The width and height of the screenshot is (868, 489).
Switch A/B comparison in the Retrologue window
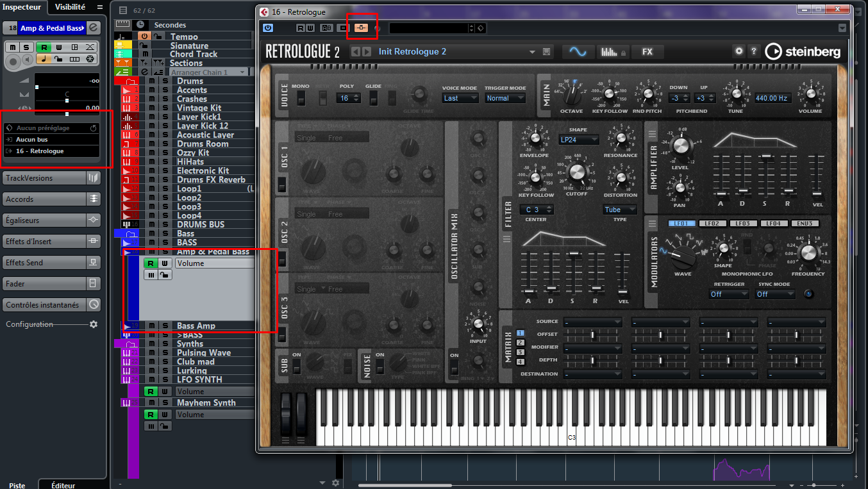[326, 28]
